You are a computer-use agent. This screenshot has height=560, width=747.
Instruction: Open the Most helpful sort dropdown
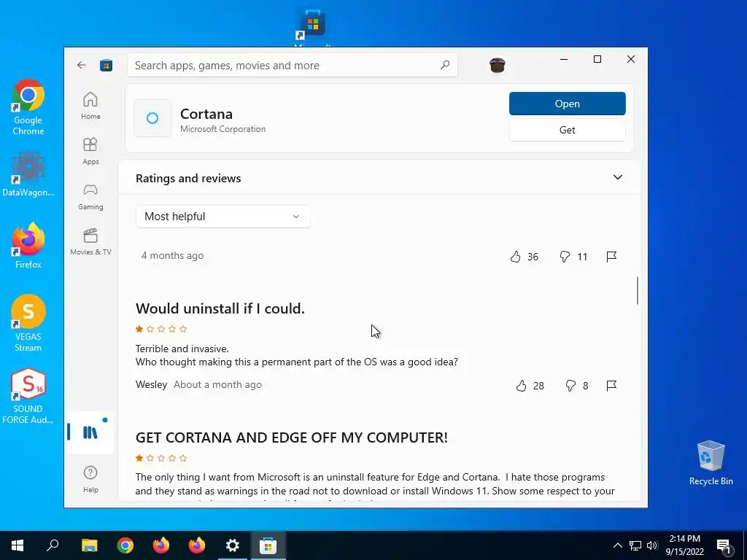pyautogui.click(x=223, y=217)
